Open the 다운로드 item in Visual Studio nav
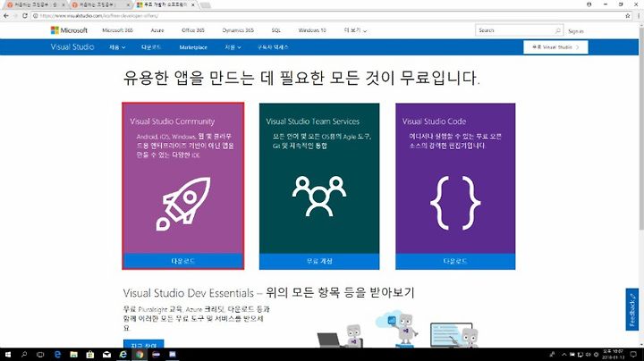The width and height of the screenshot is (644, 361). click(x=151, y=47)
